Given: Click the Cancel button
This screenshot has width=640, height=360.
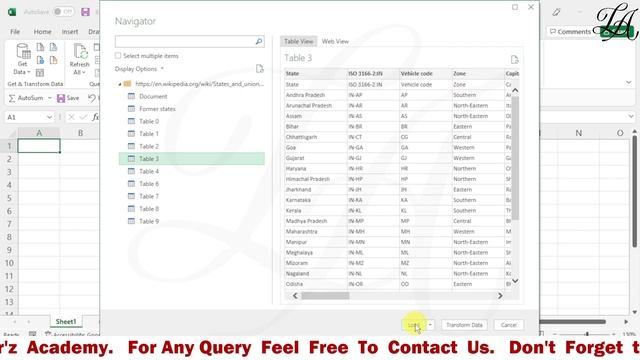Looking at the screenshot, I should tap(509, 325).
